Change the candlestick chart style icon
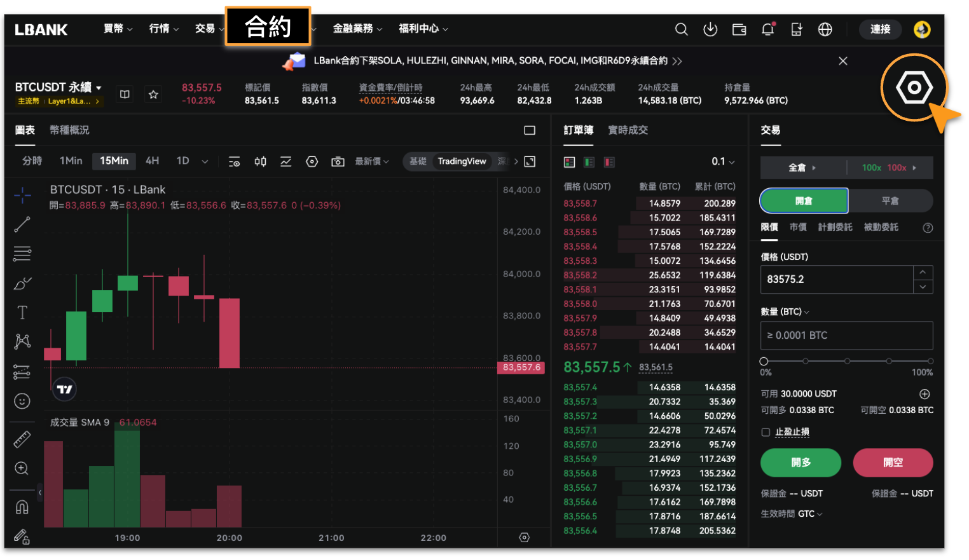Screen dimensions: 969x560 (x=260, y=161)
